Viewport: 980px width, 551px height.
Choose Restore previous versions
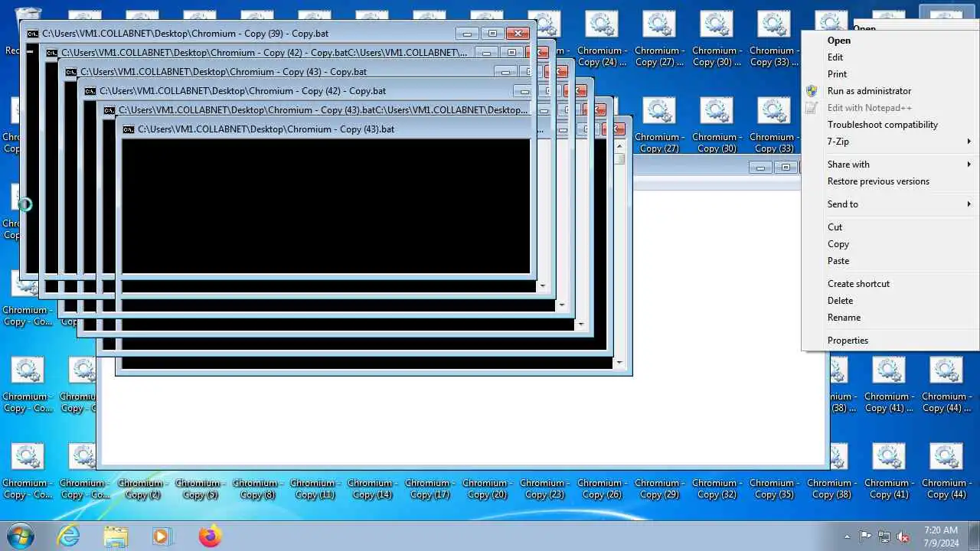click(x=878, y=181)
